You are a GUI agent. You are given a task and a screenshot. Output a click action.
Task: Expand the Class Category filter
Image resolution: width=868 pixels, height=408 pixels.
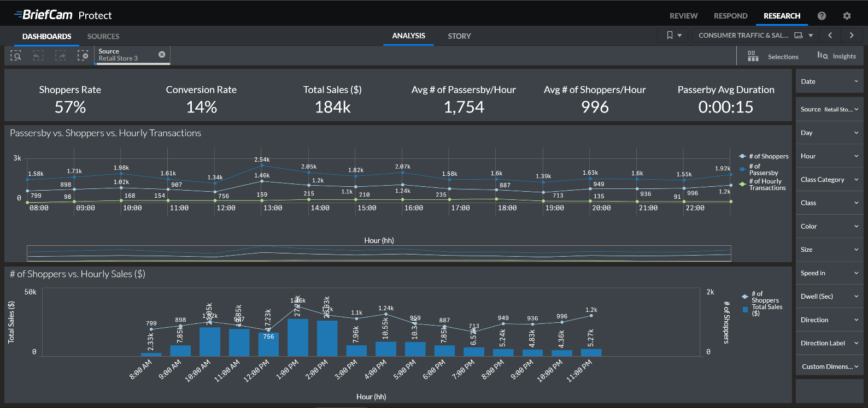point(829,180)
